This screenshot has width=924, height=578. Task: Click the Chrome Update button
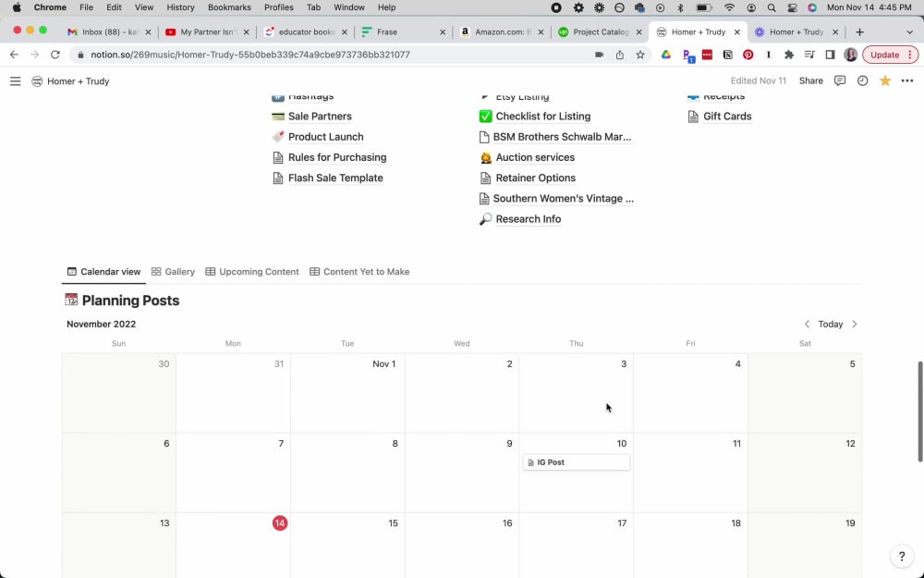coord(891,55)
